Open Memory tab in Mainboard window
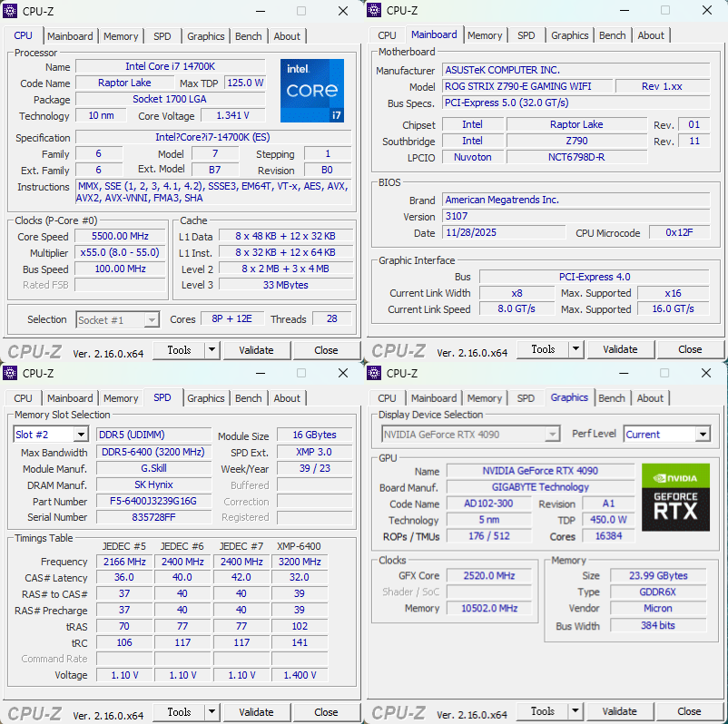The image size is (728, 724). (x=485, y=35)
